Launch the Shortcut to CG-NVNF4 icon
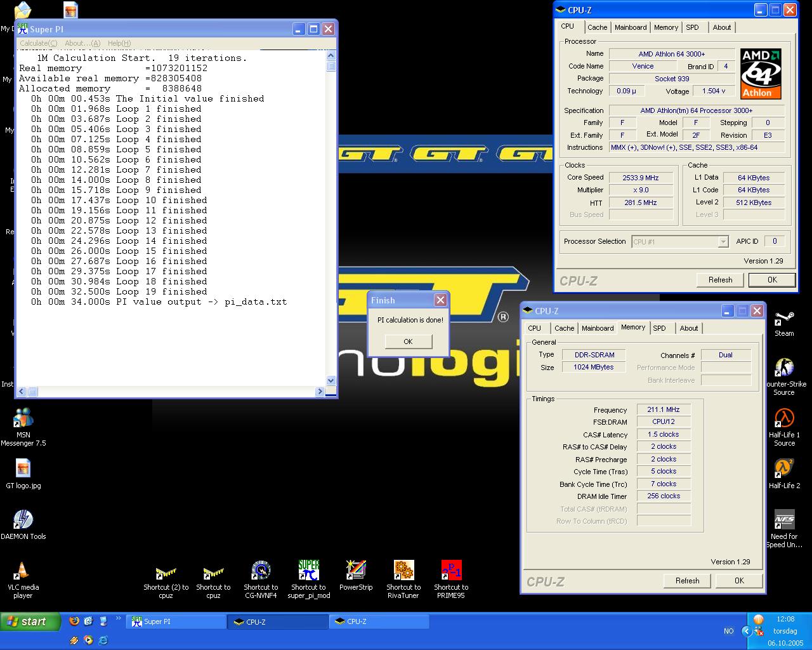812x650 pixels. point(261,580)
